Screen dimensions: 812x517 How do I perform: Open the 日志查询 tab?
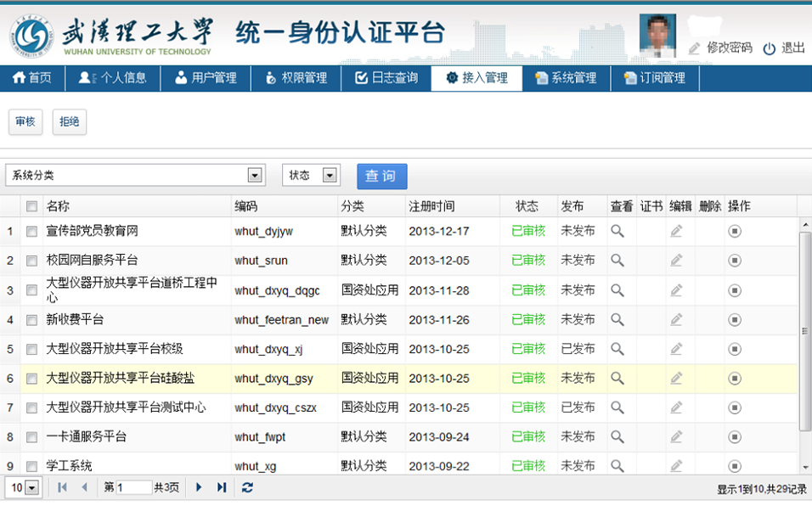point(386,78)
